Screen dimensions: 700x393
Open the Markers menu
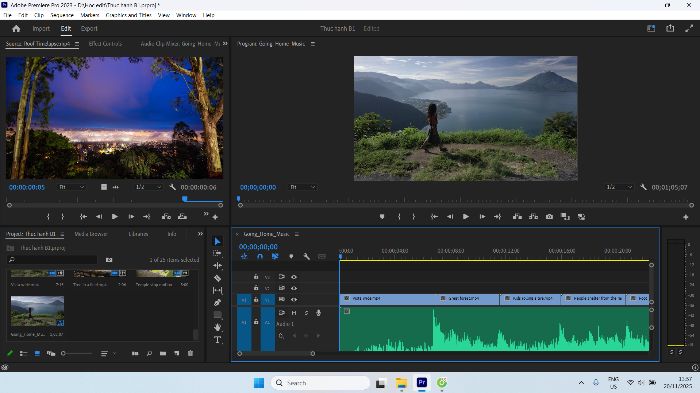pos(90,15)
